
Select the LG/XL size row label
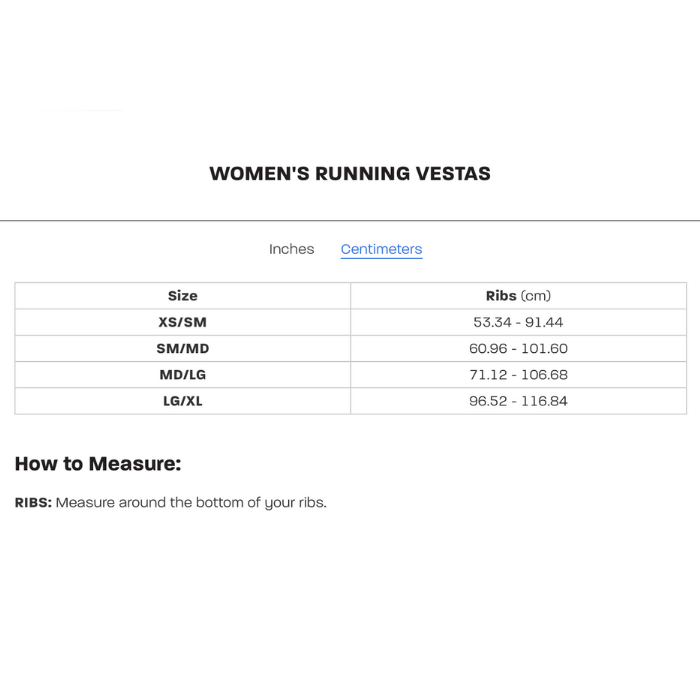(182, 401)
